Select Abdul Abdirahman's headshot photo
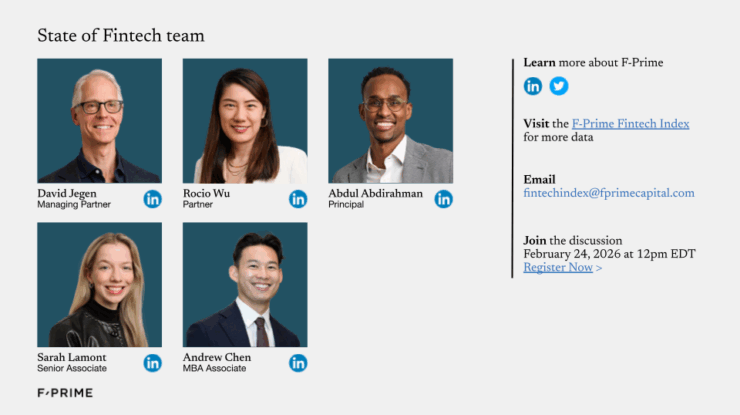The width and height of the screenshot is (740, 415). 390,120
